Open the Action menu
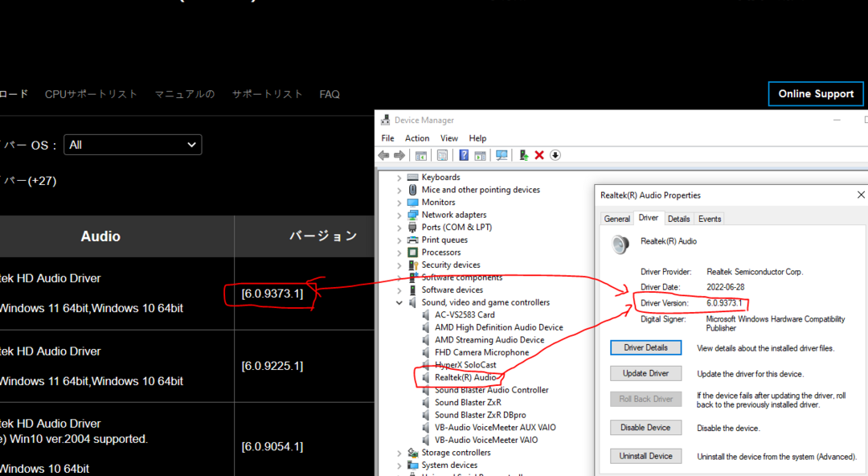Screen dimensions: 868x476 pos(416,138)
